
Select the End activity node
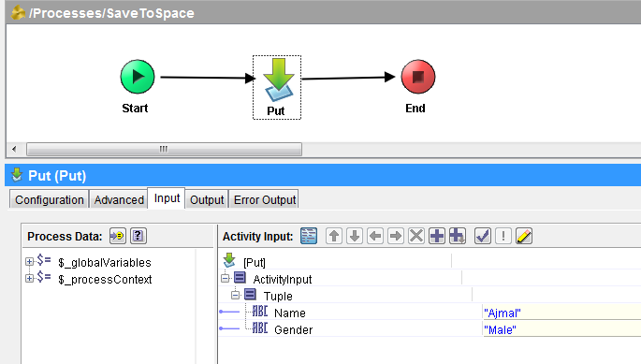[x=417, y=77]
